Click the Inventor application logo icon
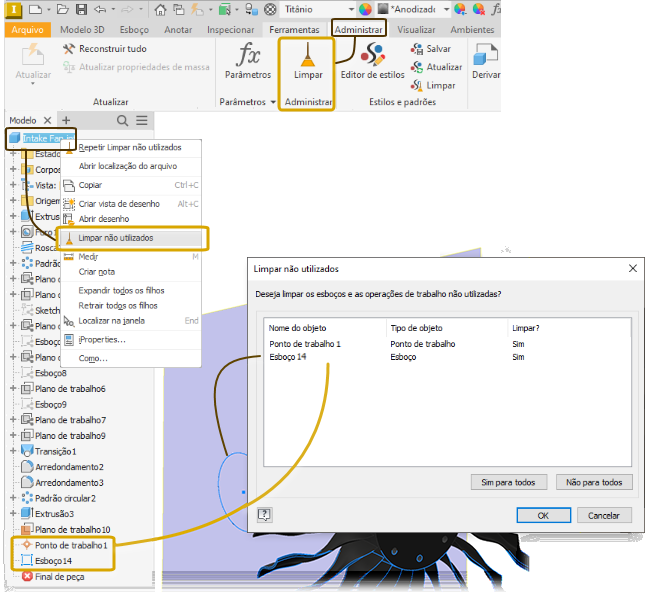Screen dimensions: 650x592 (x=13, y=10)
